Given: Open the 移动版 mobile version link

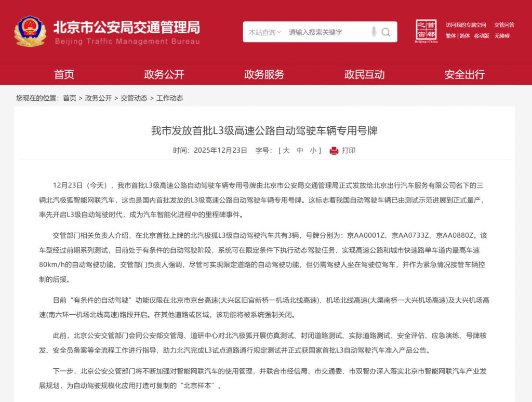Looking at the screenshot, I should (x=481, y=36).
